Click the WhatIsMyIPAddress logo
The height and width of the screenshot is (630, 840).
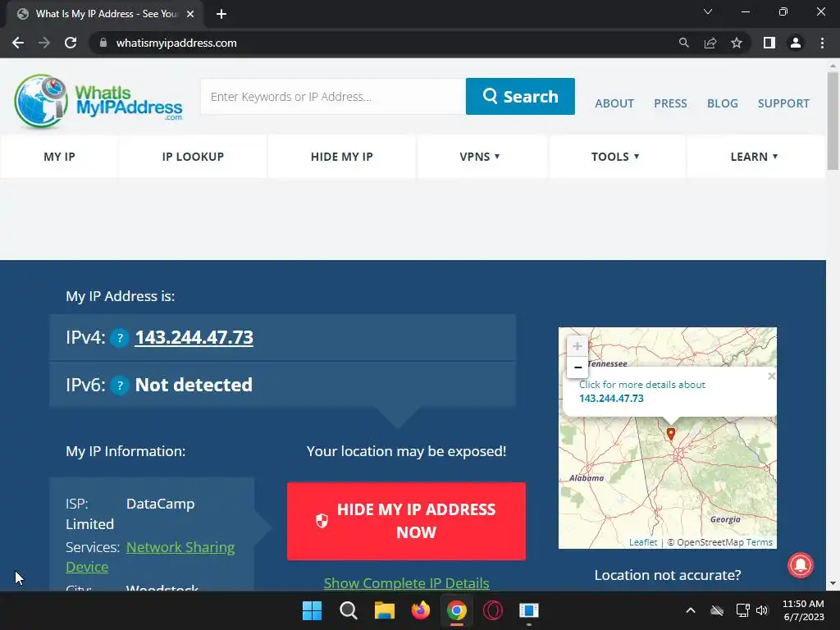click(98, 101)
